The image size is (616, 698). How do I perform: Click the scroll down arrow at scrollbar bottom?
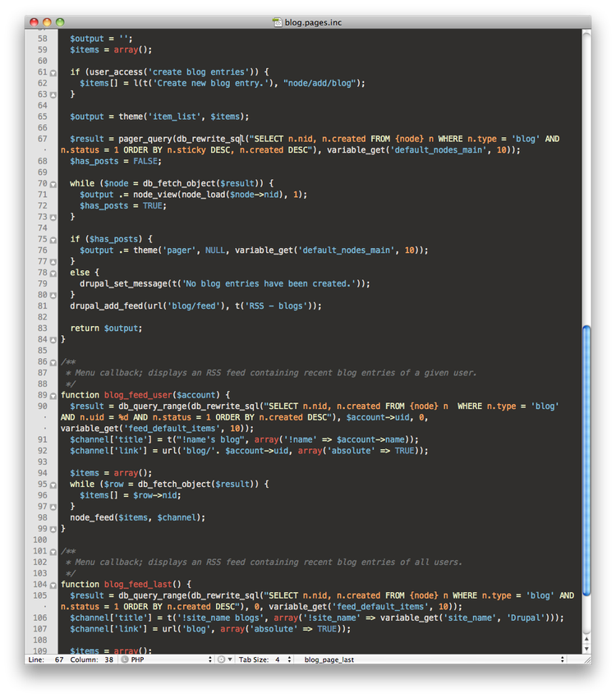[586, 649]
